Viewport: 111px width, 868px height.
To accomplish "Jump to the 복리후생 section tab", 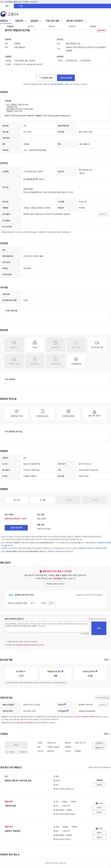I will point(72,26).
